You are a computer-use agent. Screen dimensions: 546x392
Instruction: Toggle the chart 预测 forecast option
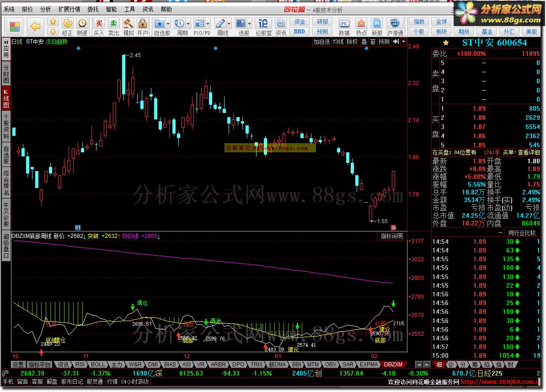(384, 42)
